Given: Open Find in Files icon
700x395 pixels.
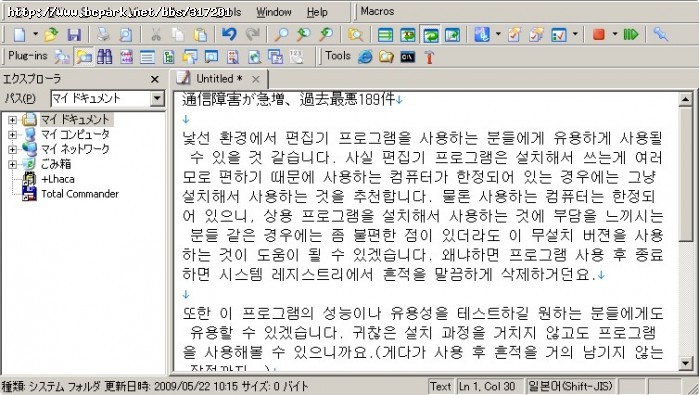Looking at the screenshot, I should click(x=355, y=35).
